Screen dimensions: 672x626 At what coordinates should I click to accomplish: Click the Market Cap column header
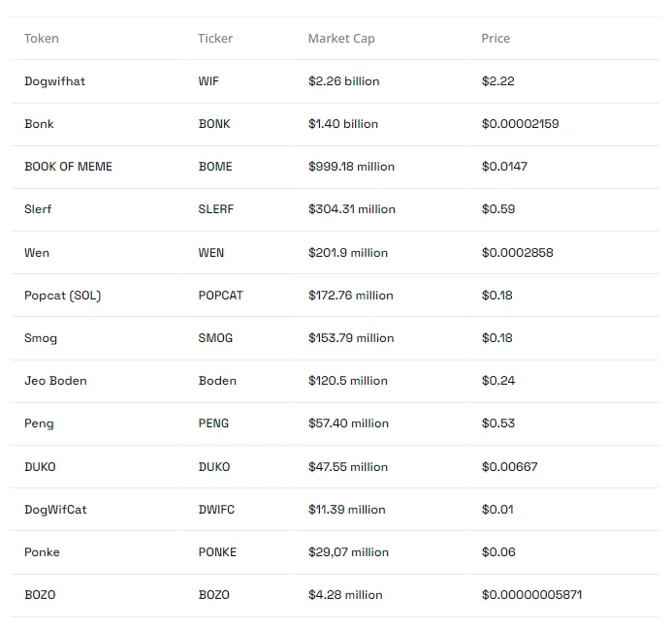[x=341, y=39]
